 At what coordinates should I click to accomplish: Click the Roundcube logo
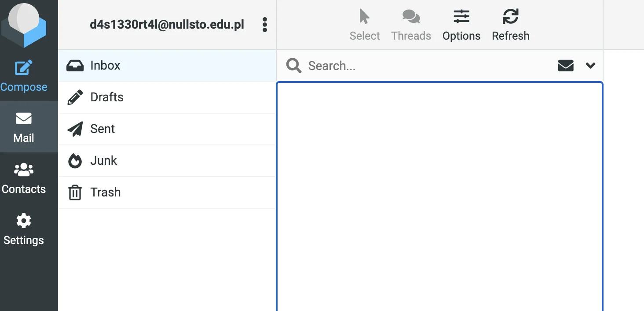pos(24,25)
